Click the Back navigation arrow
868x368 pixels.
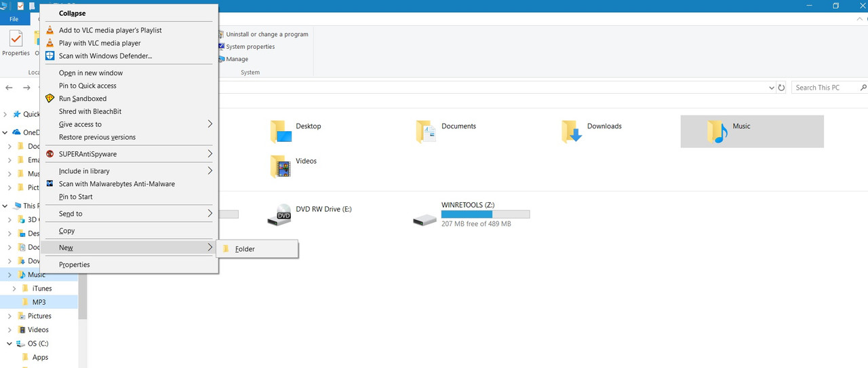pos(9,88)
